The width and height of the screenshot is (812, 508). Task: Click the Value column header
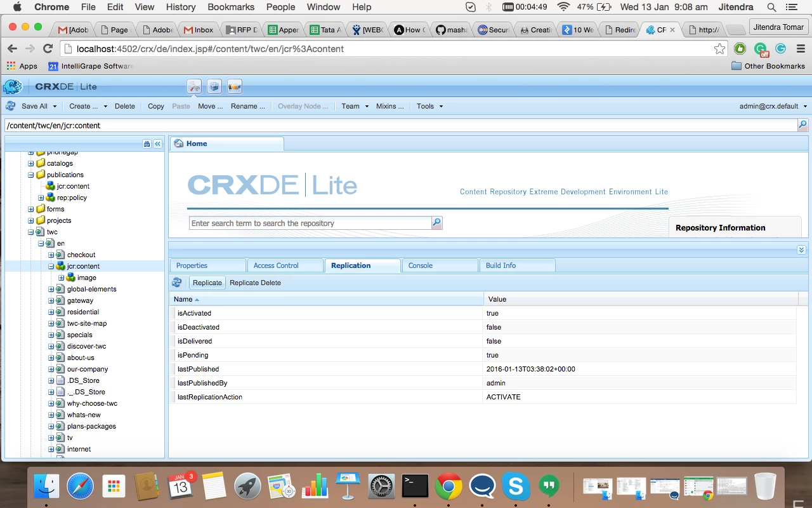click(640, 299)
